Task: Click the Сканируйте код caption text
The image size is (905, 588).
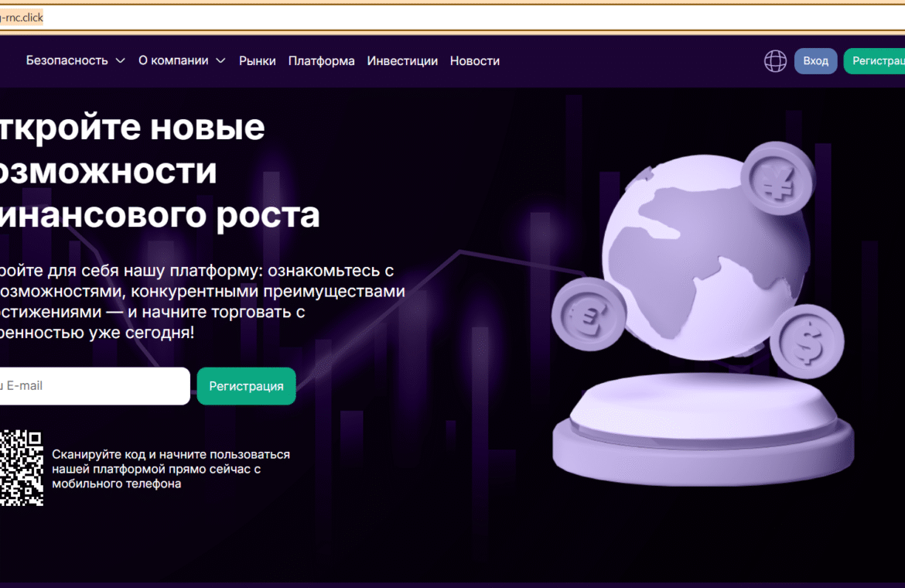Action: pyautogui.click(x=171, y=469)
